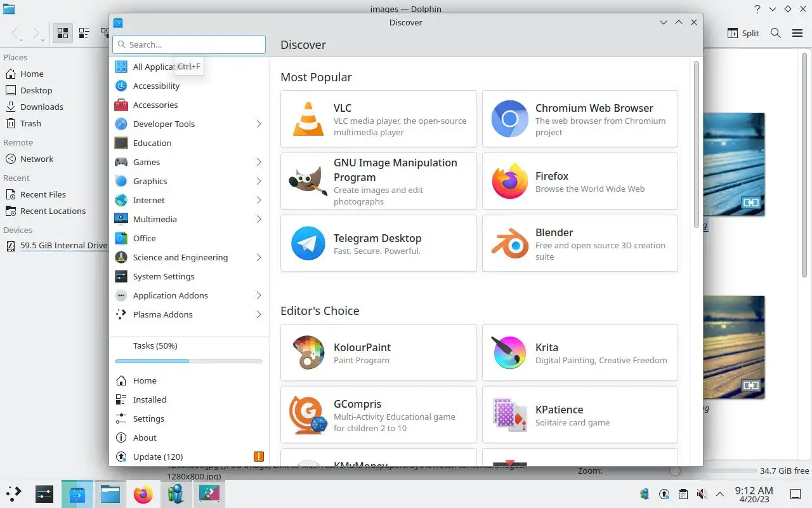Launch Firefox from the taskbar
This screenshot has height=508, width=812.
pyautogui.click(x=143, y=493)
